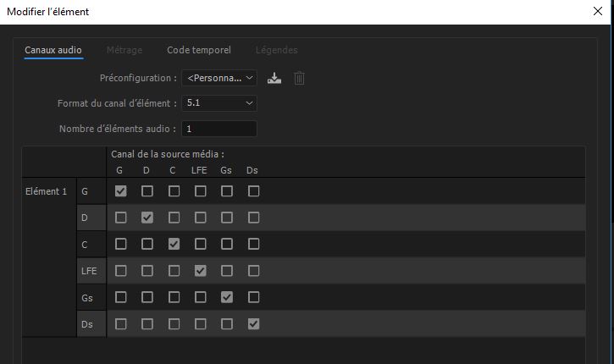Uncheck source LFE for LFE row
Screen dimensions: 614x364
click(x=200, y=271)
